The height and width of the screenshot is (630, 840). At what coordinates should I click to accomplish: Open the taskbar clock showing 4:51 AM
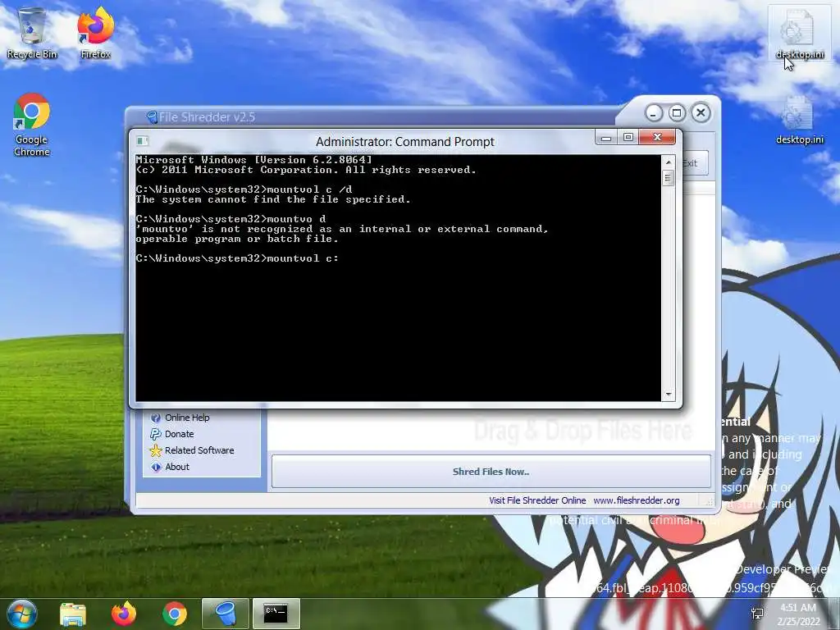tap(798, 614)
